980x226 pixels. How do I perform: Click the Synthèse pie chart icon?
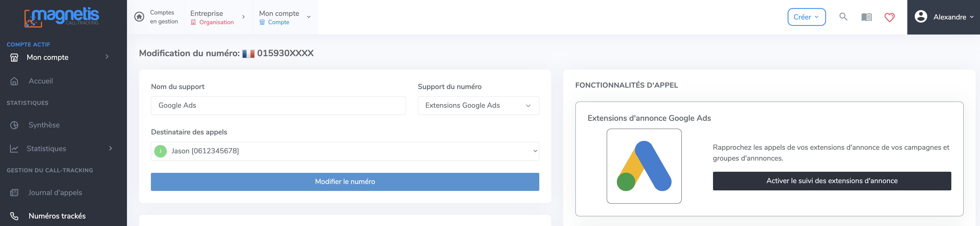[14, 125]
